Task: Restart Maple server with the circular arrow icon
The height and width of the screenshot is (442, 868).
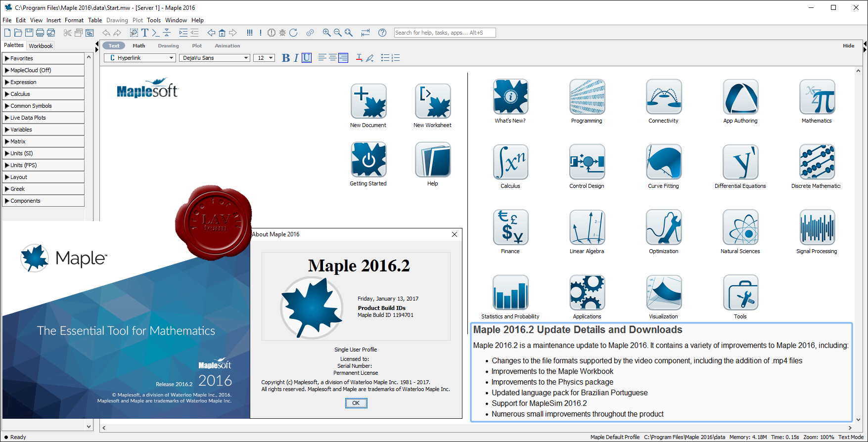Action: [293, 33]
